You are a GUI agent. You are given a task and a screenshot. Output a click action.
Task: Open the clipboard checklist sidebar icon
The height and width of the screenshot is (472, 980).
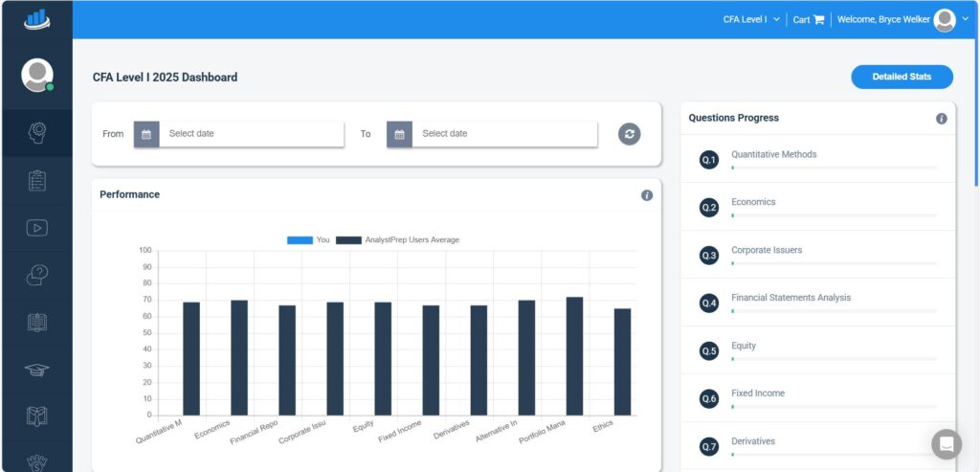pos(37,181)
